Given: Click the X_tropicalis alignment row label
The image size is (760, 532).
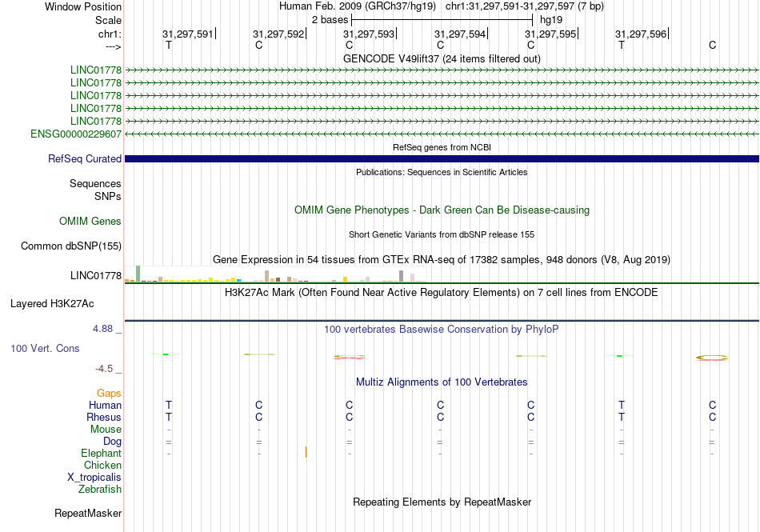Looking at the screenshot, I should pyautogui.click(x=94, y=478).
